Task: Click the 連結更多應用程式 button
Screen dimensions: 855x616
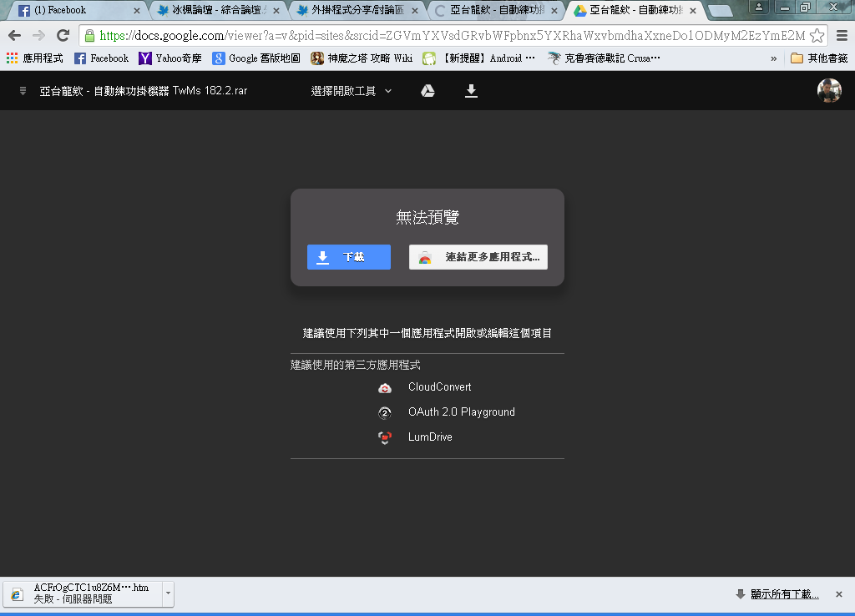Action: (x=478, y=257)
